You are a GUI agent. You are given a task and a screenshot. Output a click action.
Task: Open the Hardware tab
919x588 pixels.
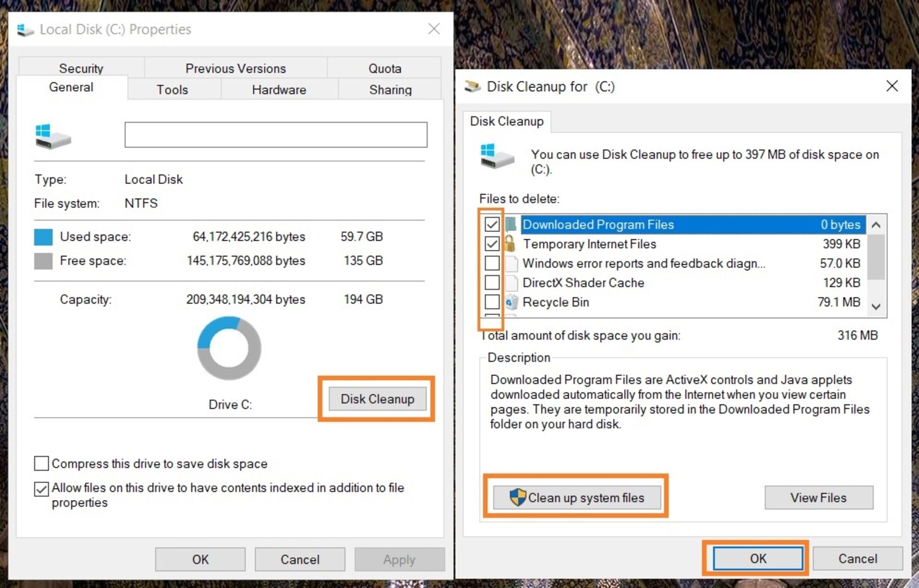tap(279, 89)
